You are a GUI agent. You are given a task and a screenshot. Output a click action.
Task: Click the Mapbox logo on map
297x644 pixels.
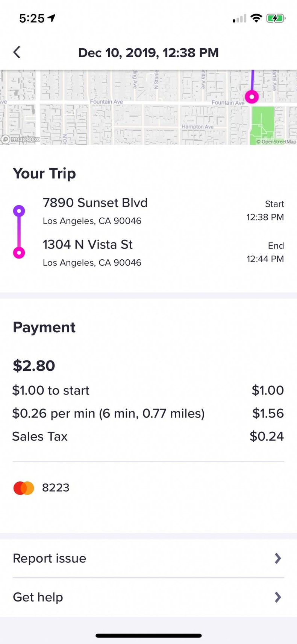coord(20,139)
